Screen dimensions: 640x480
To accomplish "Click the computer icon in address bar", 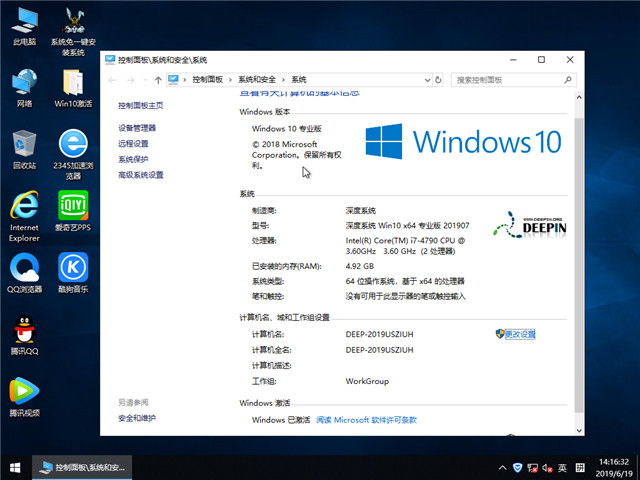I will [173, 79].
